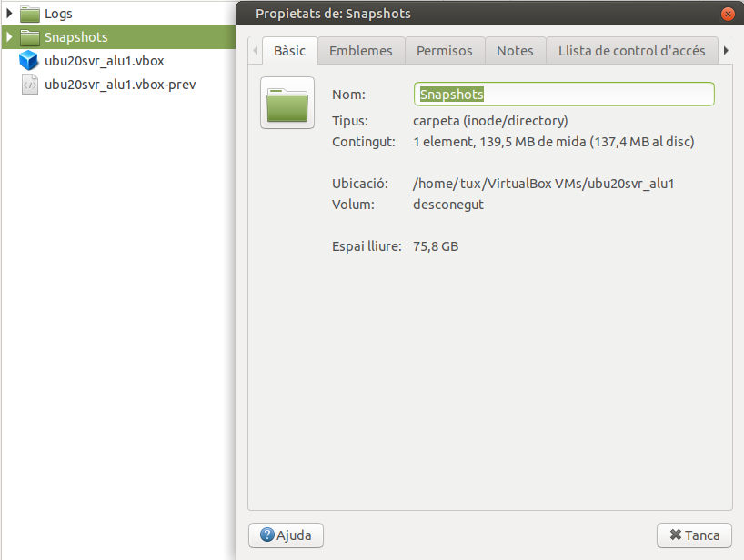
Task: Click the Snapshots folder icon in file list
Action: 30,37
